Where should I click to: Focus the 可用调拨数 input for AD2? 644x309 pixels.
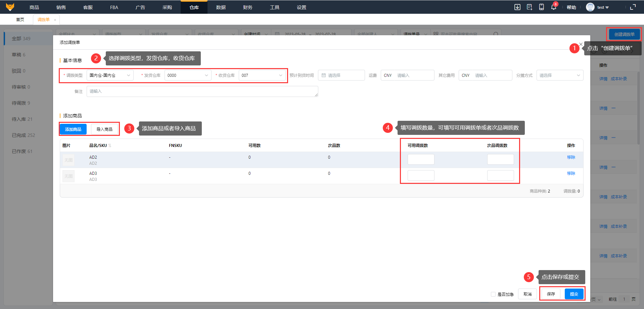[421, 159]
